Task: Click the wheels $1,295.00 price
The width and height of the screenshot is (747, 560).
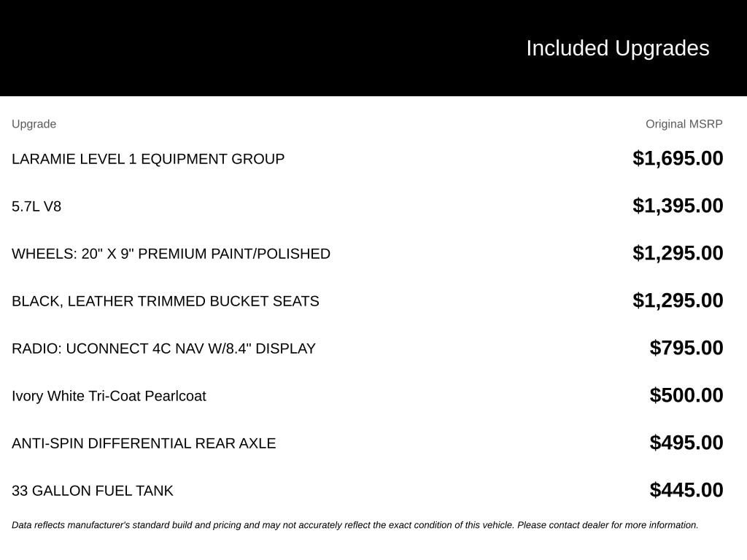Action: pyautogui.click(x=678, y=253)
